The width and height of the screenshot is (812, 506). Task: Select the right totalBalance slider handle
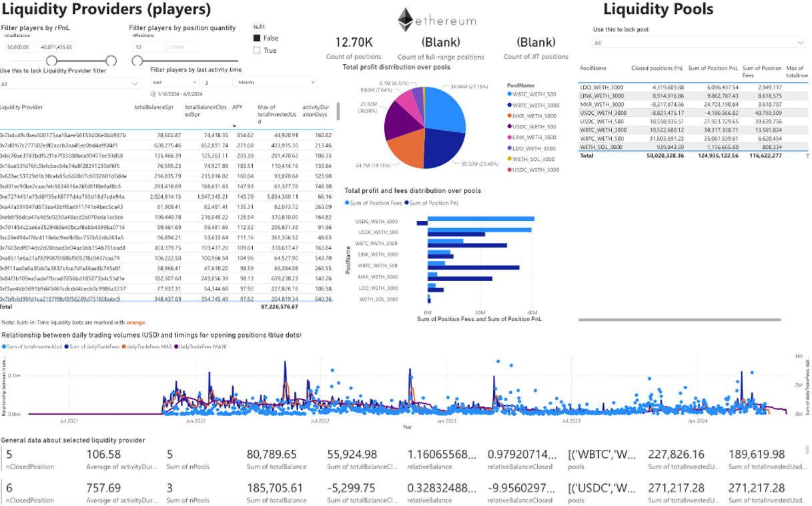[111, 61]
